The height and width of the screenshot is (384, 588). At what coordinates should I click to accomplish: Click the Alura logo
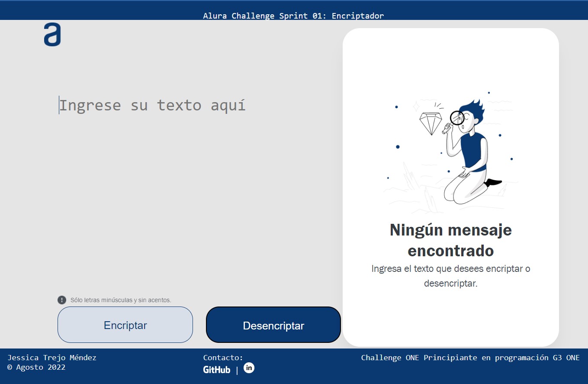52,35
